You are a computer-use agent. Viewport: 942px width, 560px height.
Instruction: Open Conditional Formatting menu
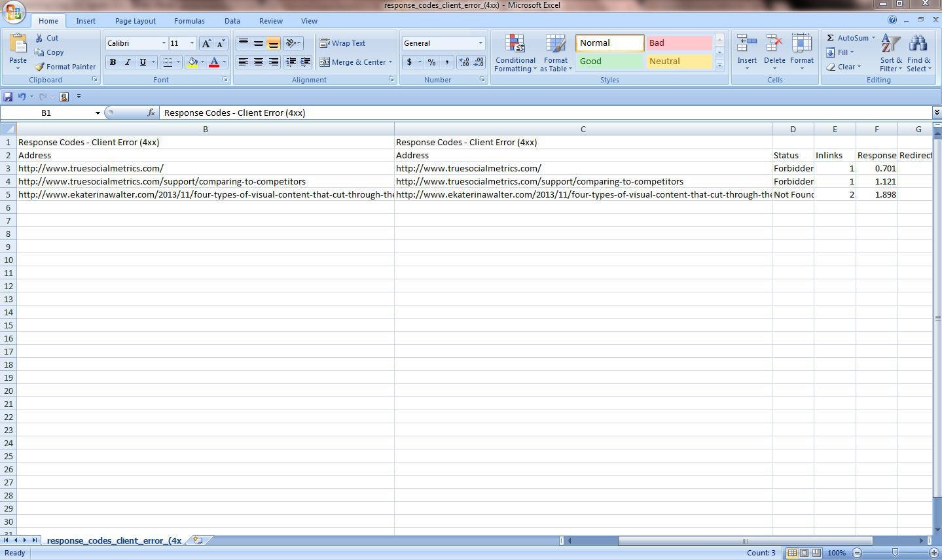coord(515,53)
